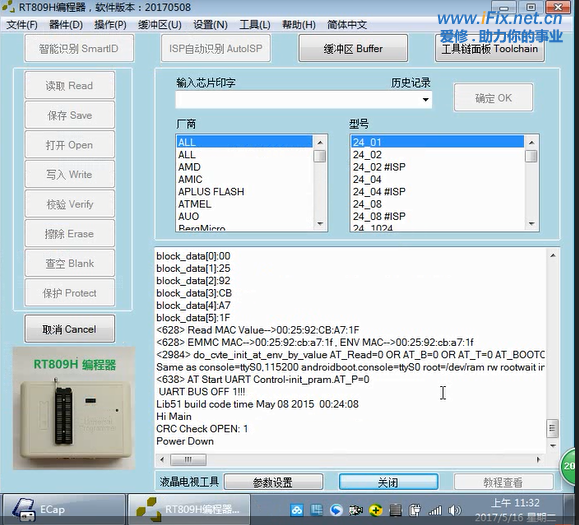This screenshot has height=525, width=579.
Task: Select highlighted ALL manufacturer entry
Action: [244, 142]
